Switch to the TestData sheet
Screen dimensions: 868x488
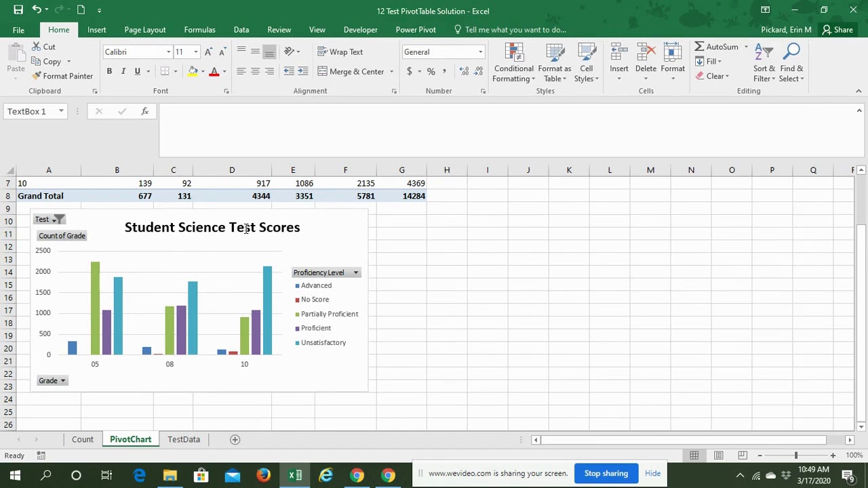tap(184, 439)
